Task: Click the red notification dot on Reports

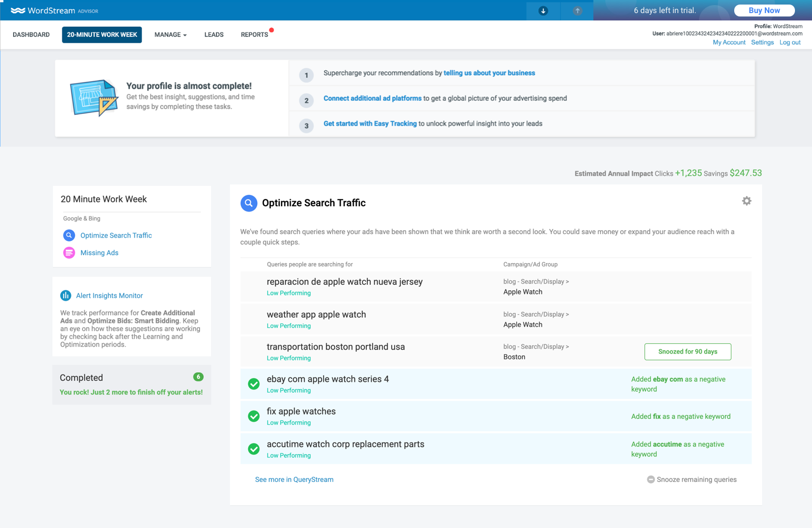Action: tap(271, 30)
